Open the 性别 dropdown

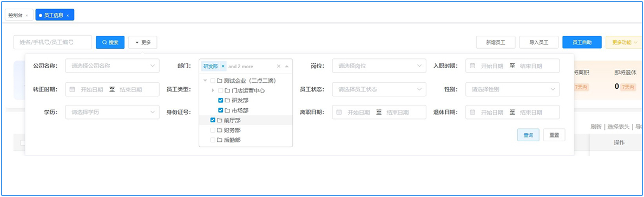coord(512,89)
